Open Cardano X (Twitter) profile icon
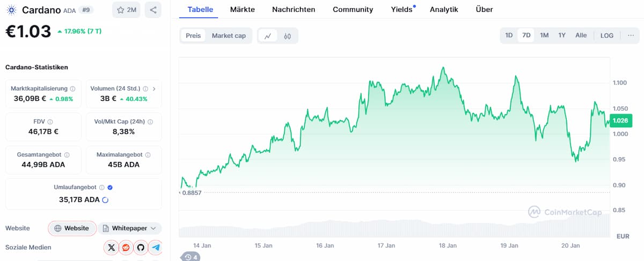 tap(111, 247)
